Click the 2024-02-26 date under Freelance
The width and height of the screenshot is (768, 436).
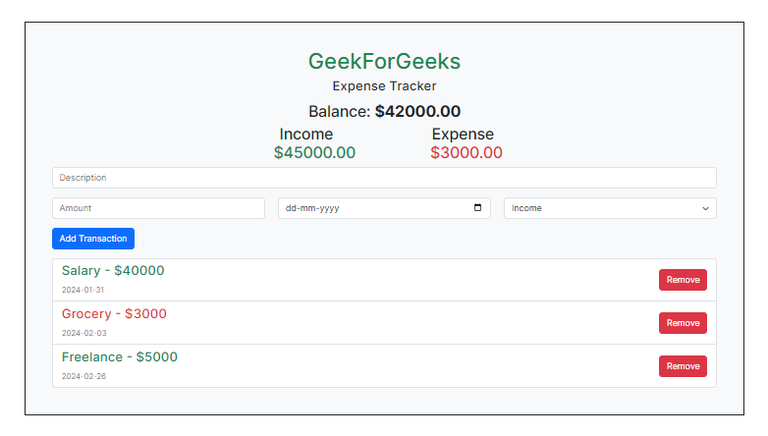[84, 376]
